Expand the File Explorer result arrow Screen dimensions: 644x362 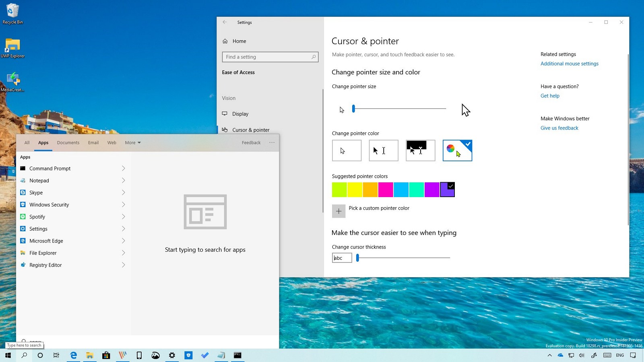point(124,253)
